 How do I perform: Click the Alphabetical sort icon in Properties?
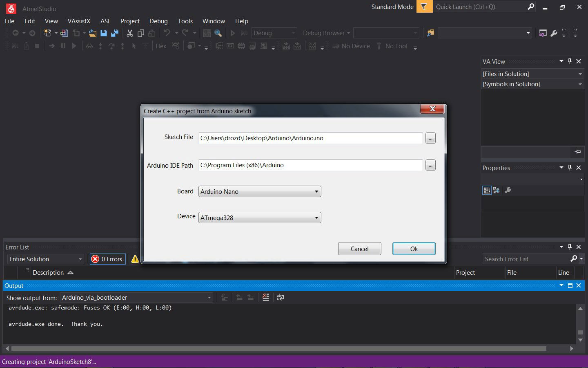click(x=497, y=190)
